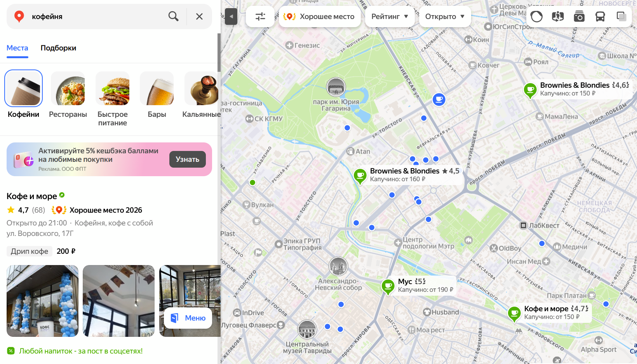Screen dimensions: 637x364
Task: Click the InDrive place icon
Action: click(x=237, y=313)
